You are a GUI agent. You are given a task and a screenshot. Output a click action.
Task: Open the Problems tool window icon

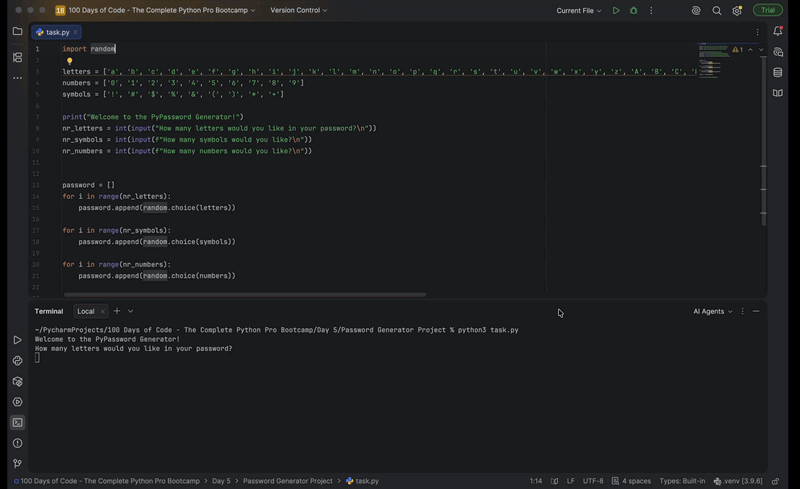(17, 443)
